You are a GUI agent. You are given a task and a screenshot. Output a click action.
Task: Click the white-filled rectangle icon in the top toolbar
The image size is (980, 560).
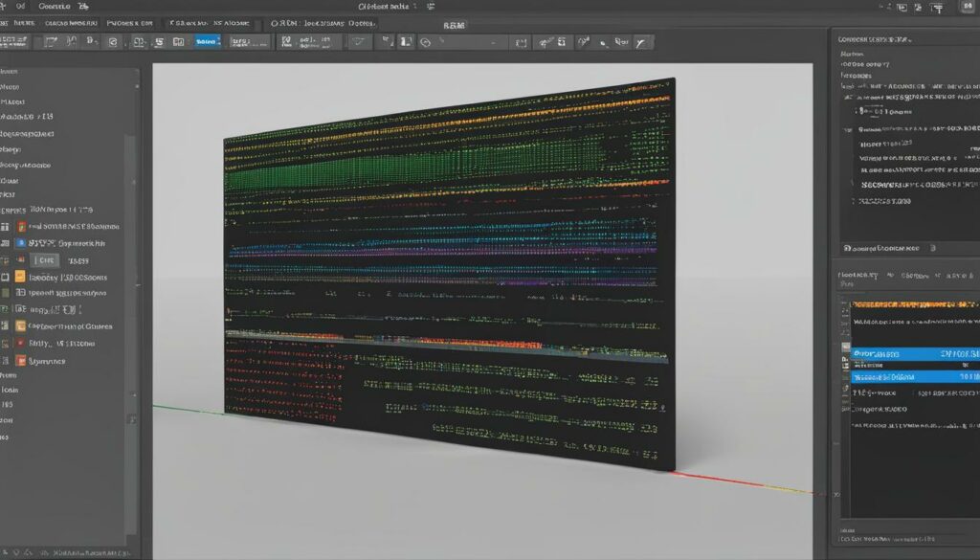pos(406,42)
